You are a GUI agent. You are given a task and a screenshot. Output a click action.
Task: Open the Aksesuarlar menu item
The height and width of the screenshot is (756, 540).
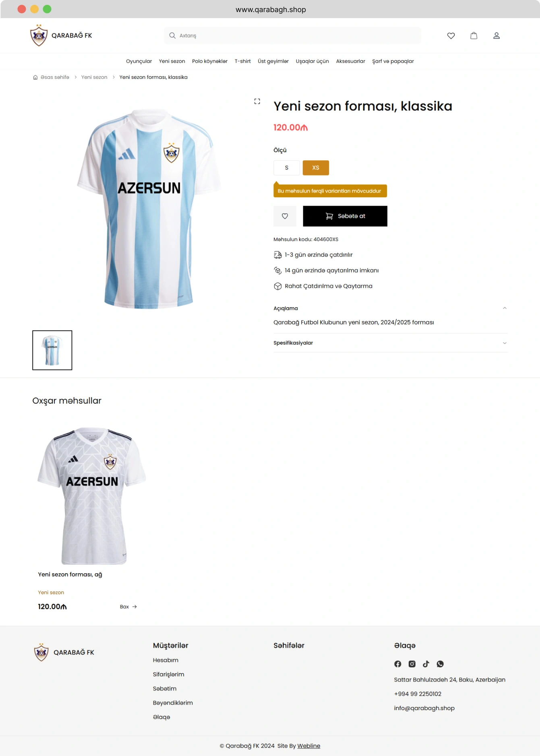click(x=351, y=61)
